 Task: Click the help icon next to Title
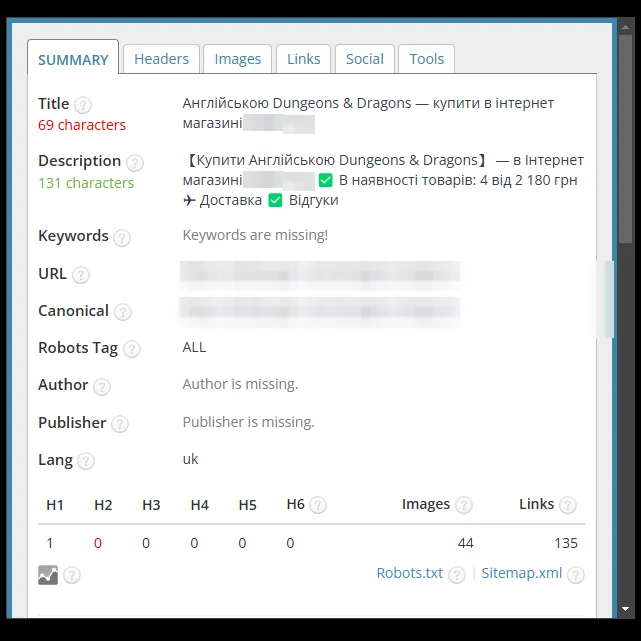[x=83, y=105]
